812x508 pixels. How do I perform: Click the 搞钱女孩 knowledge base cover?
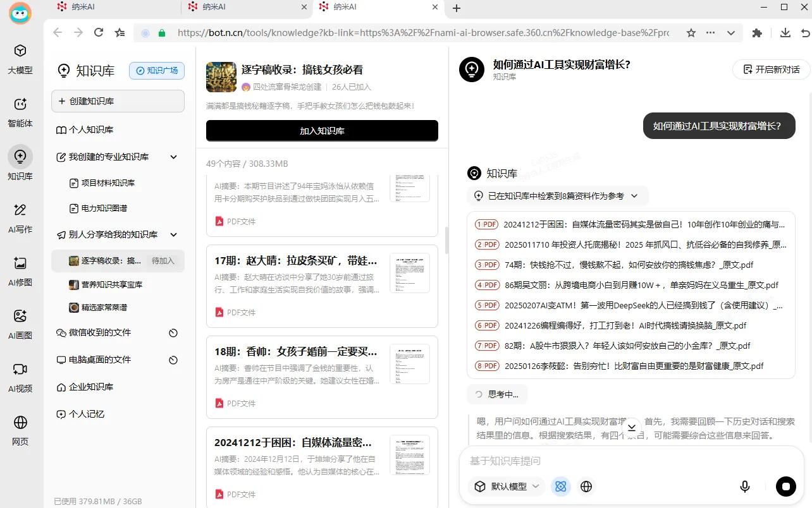221,78
